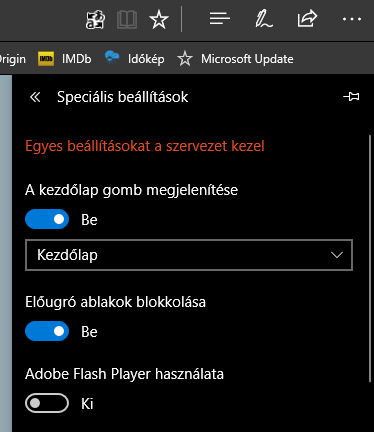374x432 pixels.
Task: Open Reading view book icon
Action: pyautogui.click(x=127, y=20)
